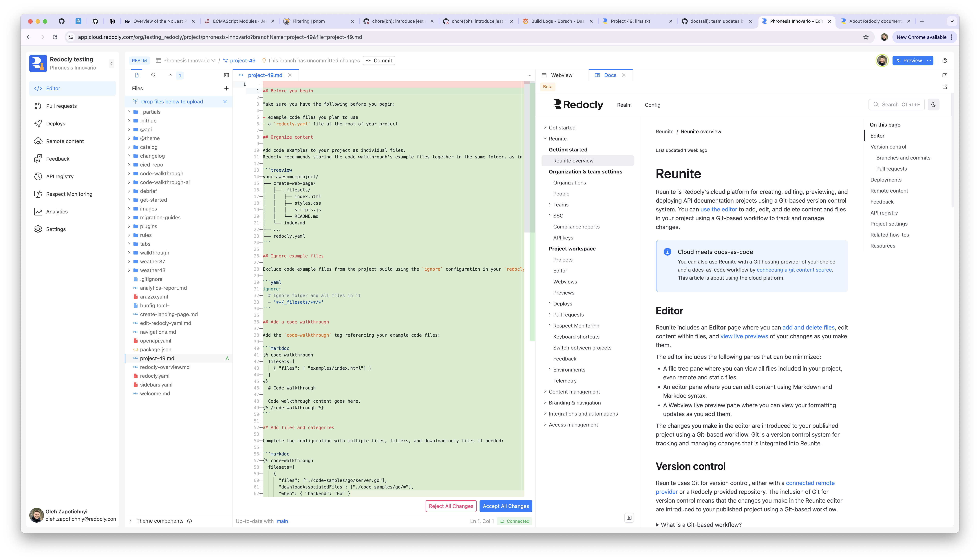
Task: Open the Config docs menu item
Action: coord(652,105)
